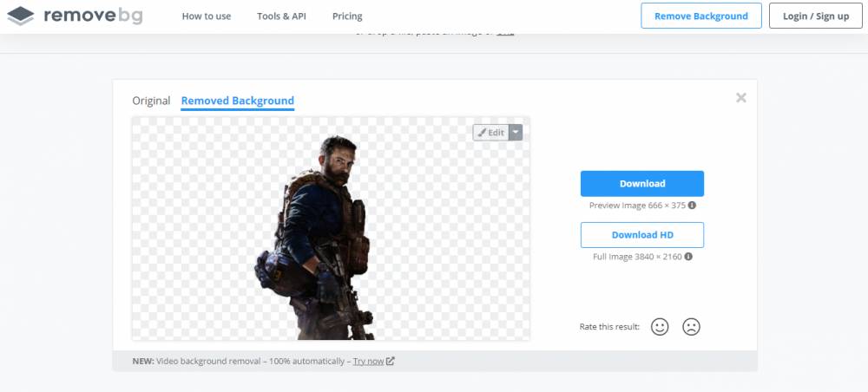Image resolution: width=868 pixels, height=392 pixels.
Task: Expand the Edit dropdown arrow
Action: [516, 132]
